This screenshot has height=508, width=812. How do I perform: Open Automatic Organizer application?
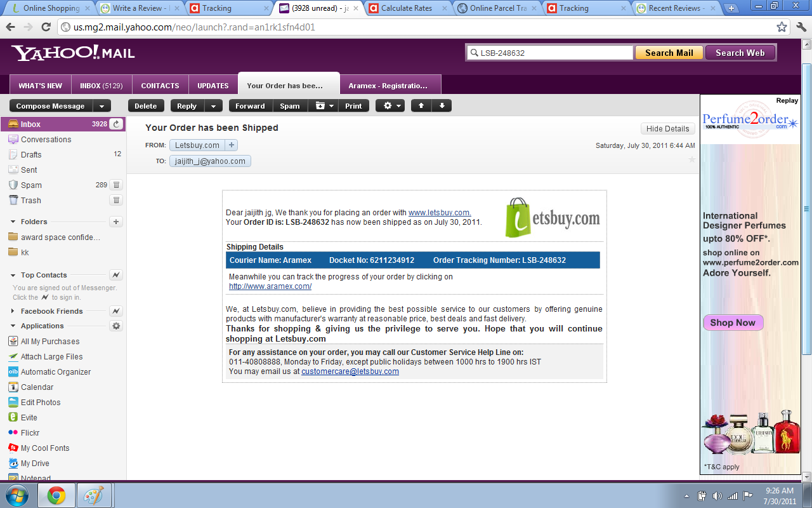click(49, 372)
